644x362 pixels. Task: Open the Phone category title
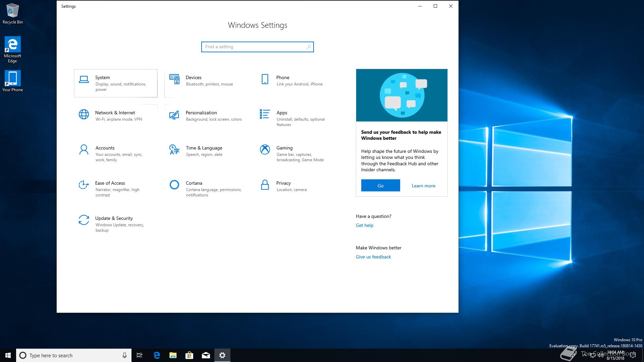pos(283,77)
